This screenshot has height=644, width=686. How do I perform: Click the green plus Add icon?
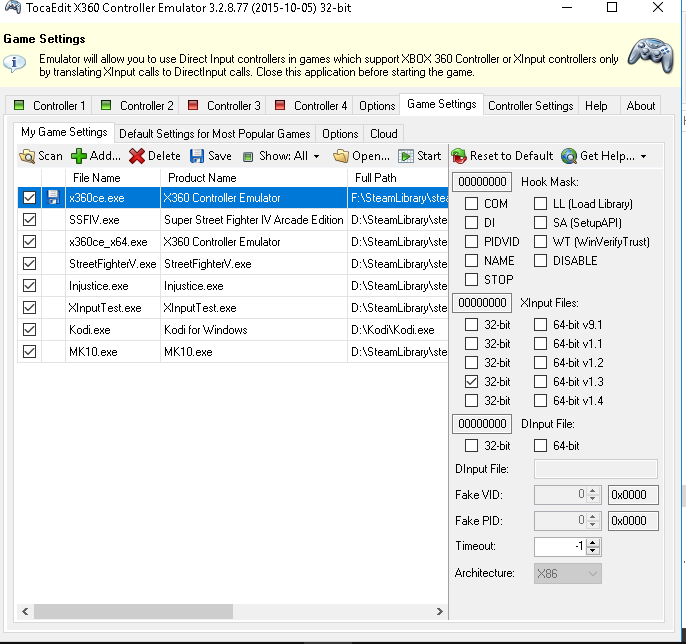point(79,156)
